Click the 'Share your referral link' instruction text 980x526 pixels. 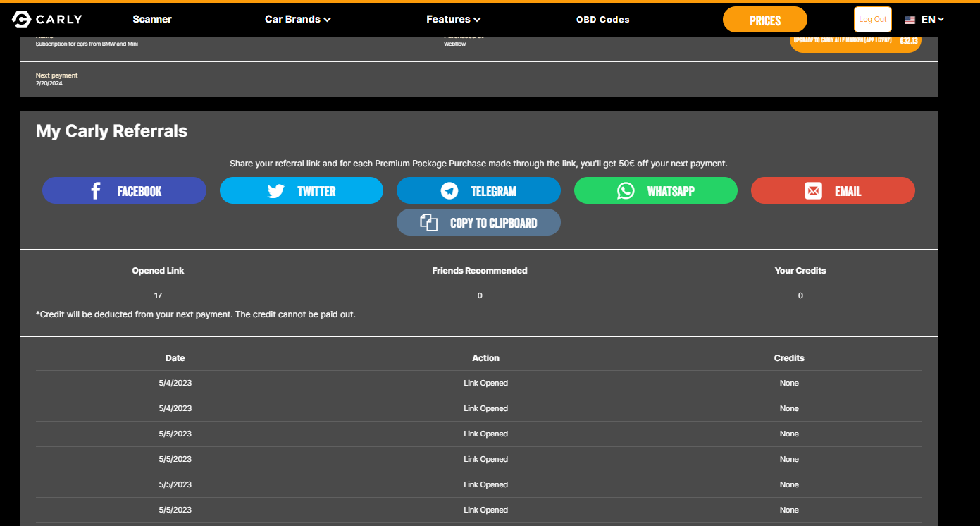pos(478,164)
